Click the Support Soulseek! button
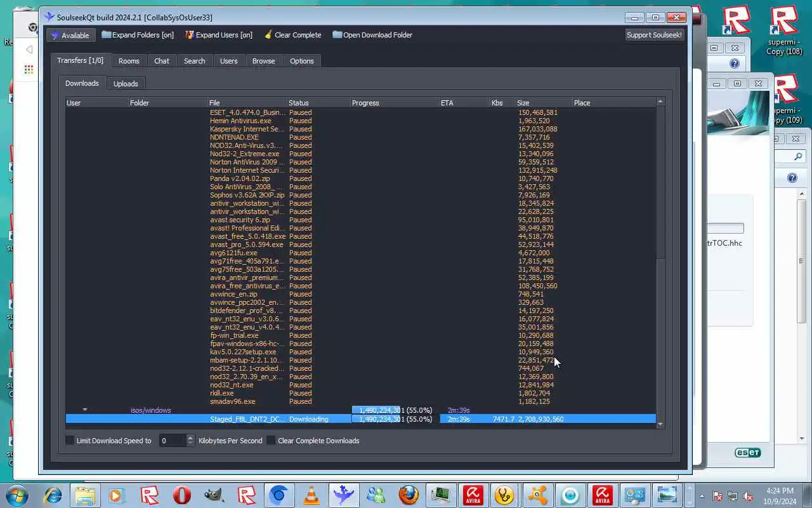Viewport: 812px width, 508px height. tap(654, 35)
